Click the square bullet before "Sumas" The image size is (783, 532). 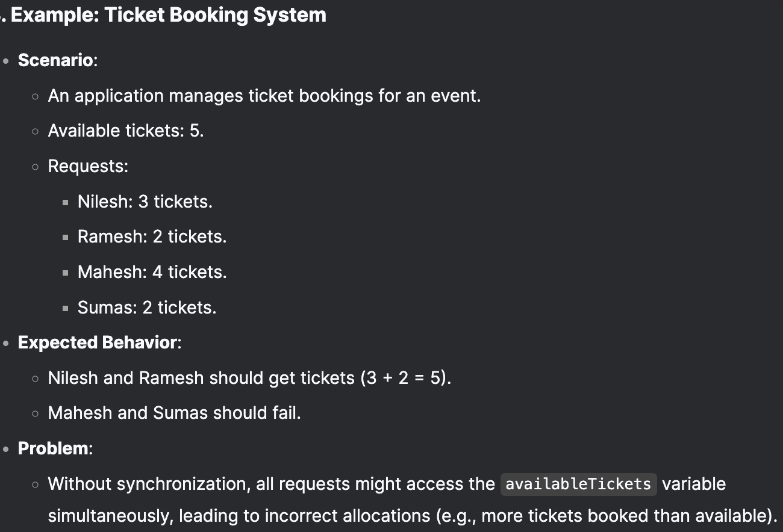[65, 309]
